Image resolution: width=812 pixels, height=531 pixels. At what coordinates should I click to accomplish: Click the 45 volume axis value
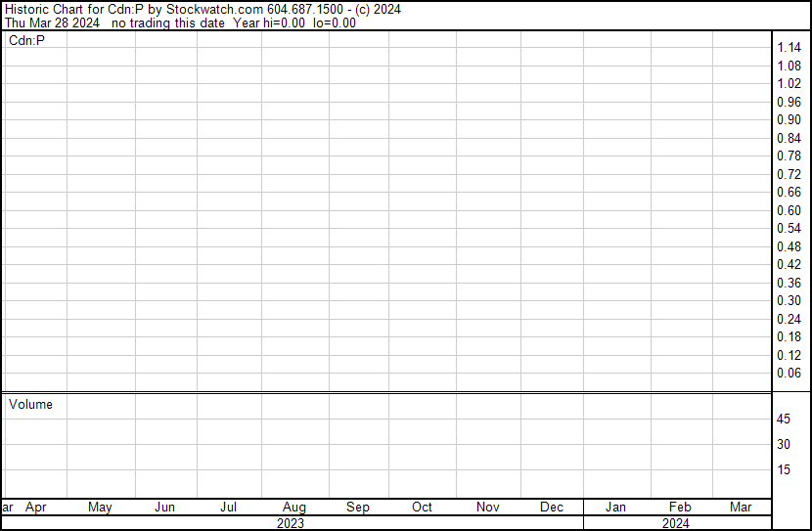[784, 419]
